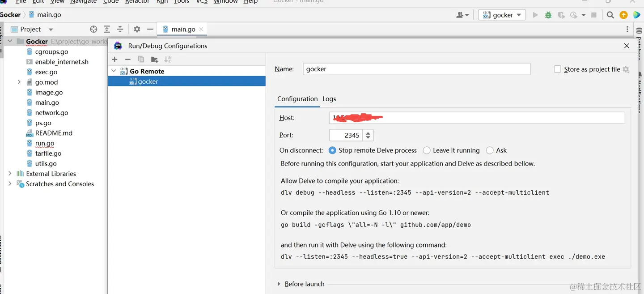Switch to the Configuration tab
This screenshot has height=294, width=644.
[x=297, y=99]
